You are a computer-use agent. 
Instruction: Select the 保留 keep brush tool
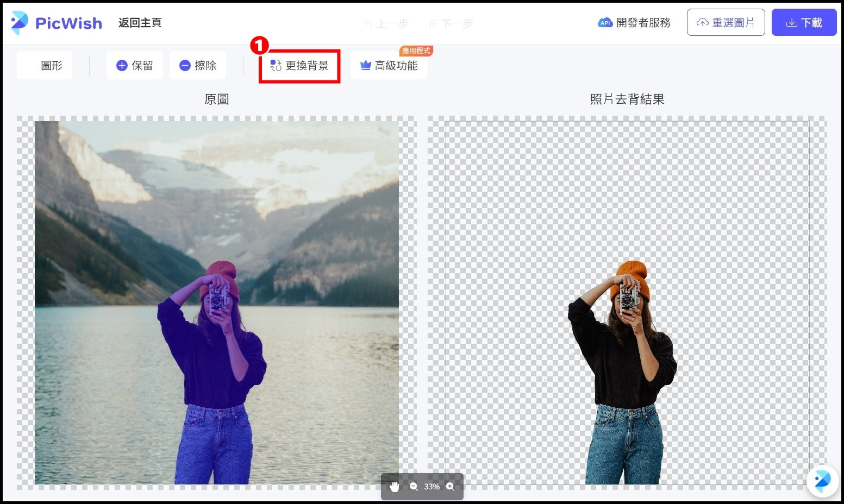[135, 66]
